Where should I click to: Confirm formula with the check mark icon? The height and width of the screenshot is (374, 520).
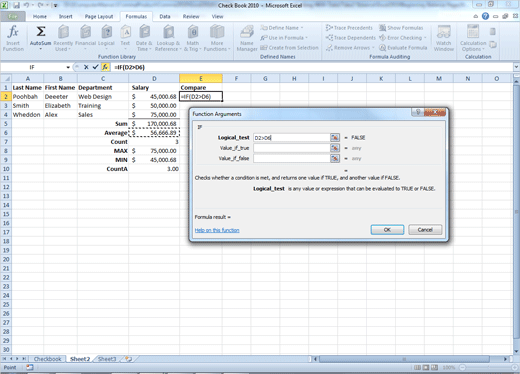click(x=95, y=67)
